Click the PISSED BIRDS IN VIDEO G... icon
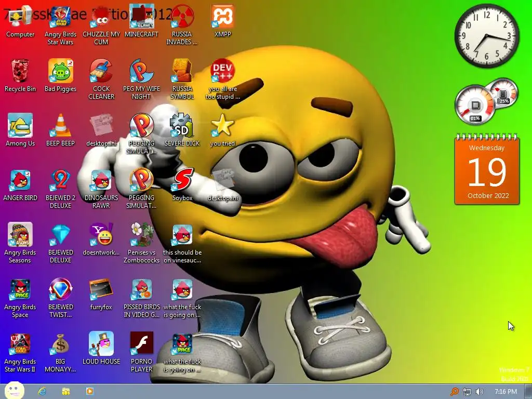532x399 pixels. click(141, 298)
